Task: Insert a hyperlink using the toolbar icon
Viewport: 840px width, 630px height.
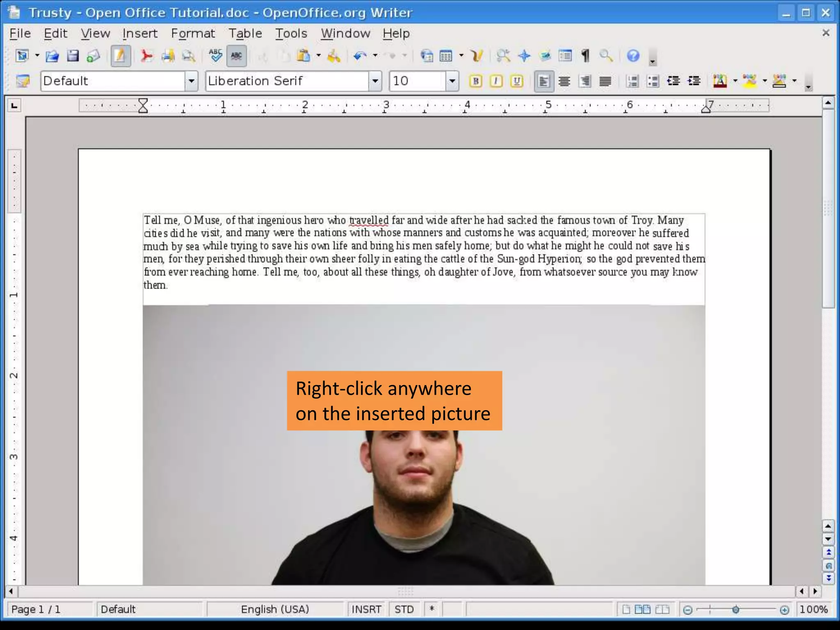Action: 427,56
